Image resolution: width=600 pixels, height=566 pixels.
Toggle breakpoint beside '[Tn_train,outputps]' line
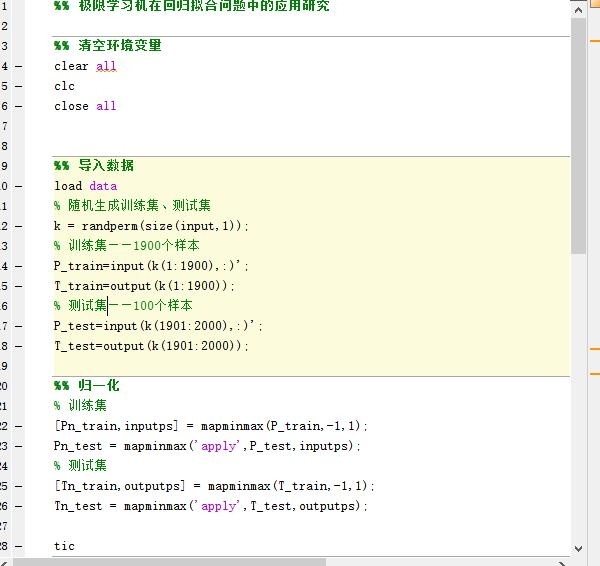point(18,486)
